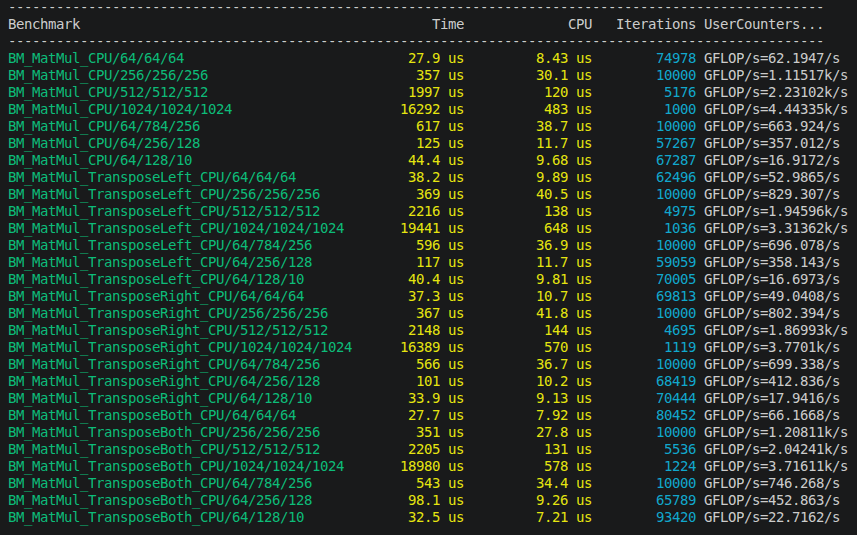The image size is (857, 535).
Task: Click the UserCounters... column header
Action: click(x=763, y=25)
